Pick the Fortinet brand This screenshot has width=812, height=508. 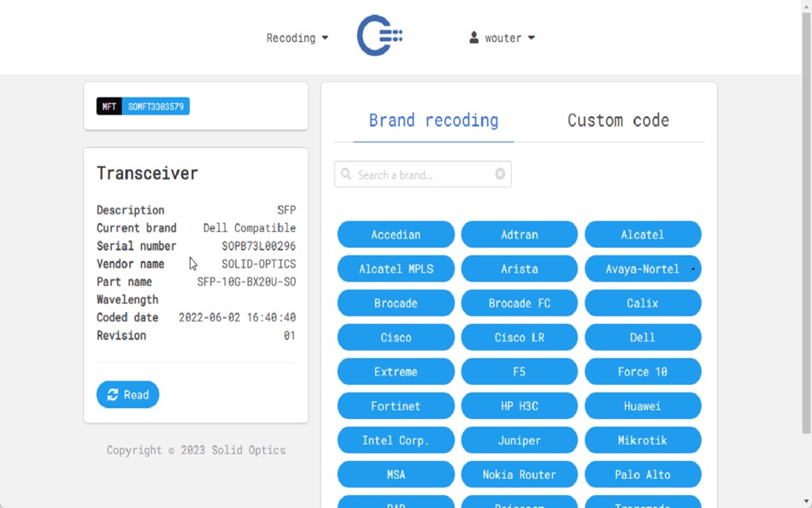click(396, 406)
